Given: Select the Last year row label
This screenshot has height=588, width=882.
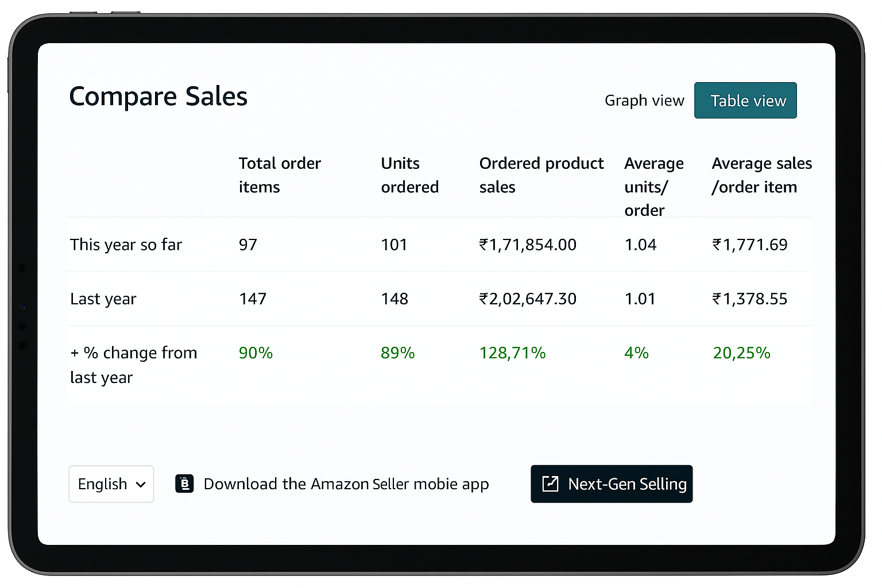Looking at the screenshot, I should click(103, 299).
